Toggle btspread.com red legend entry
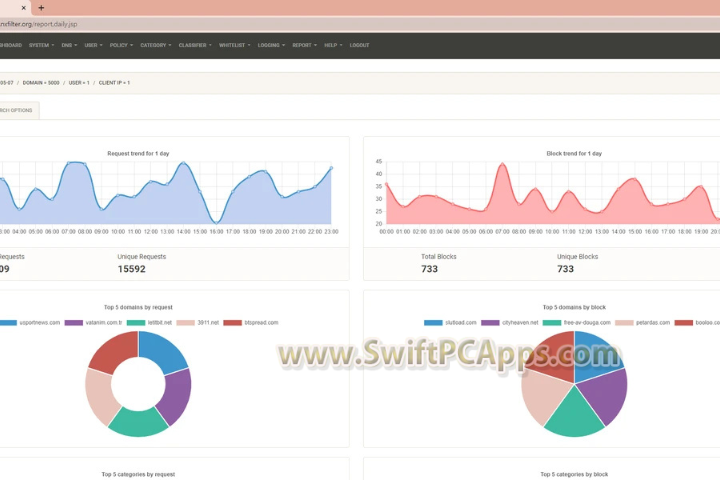 (x=233, y=323)
